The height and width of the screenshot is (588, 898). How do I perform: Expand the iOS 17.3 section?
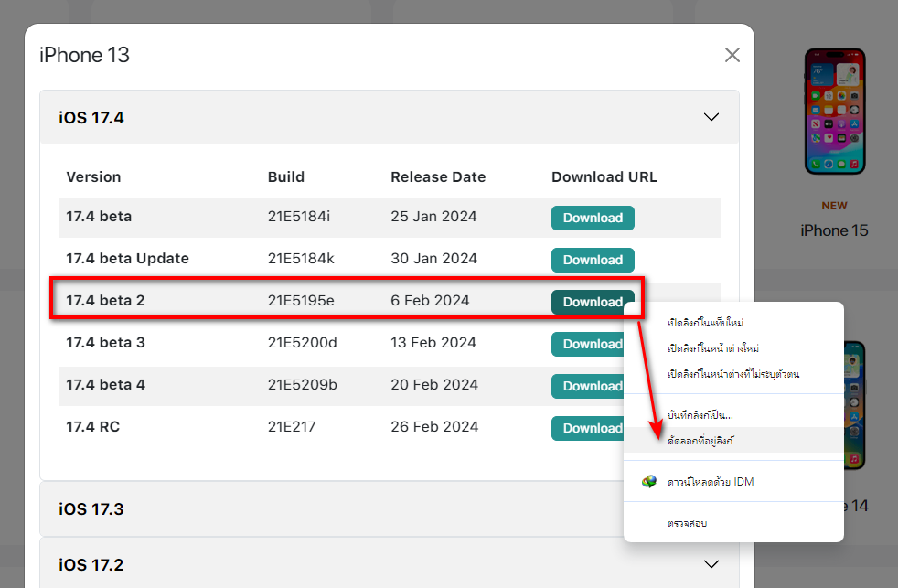pyautogui.click(x=332, y=509)
